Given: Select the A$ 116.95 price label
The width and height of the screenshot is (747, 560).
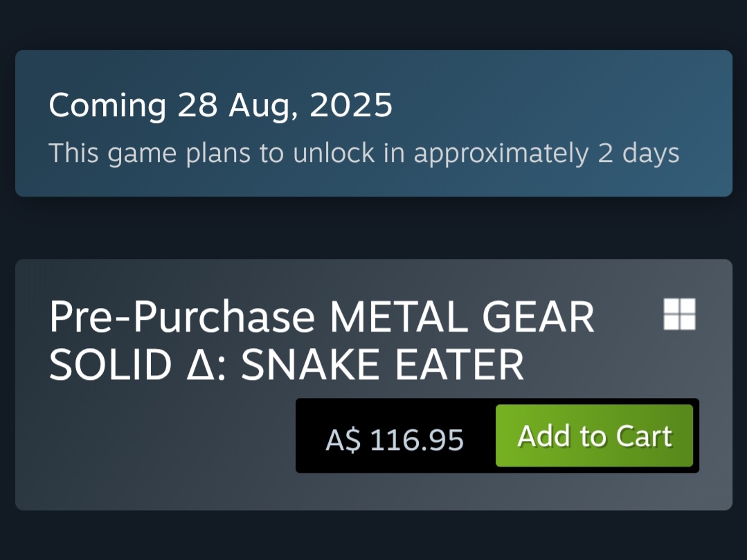Looking at the screenshot, I should pos(395,440).
